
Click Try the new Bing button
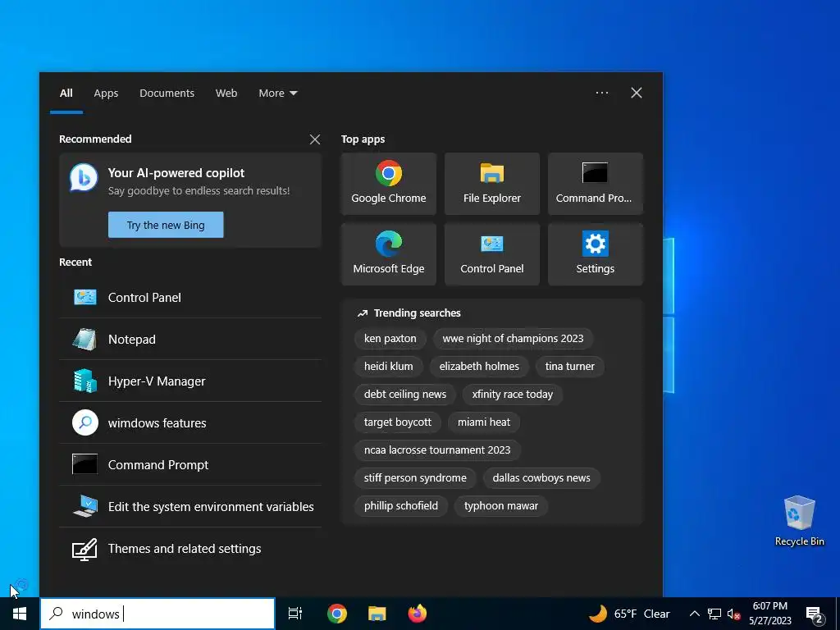click(x=166, y=225)
